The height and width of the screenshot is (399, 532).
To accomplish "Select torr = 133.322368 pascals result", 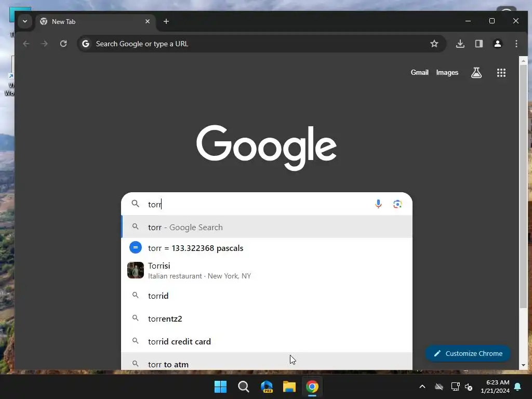I will pos(267,248).
